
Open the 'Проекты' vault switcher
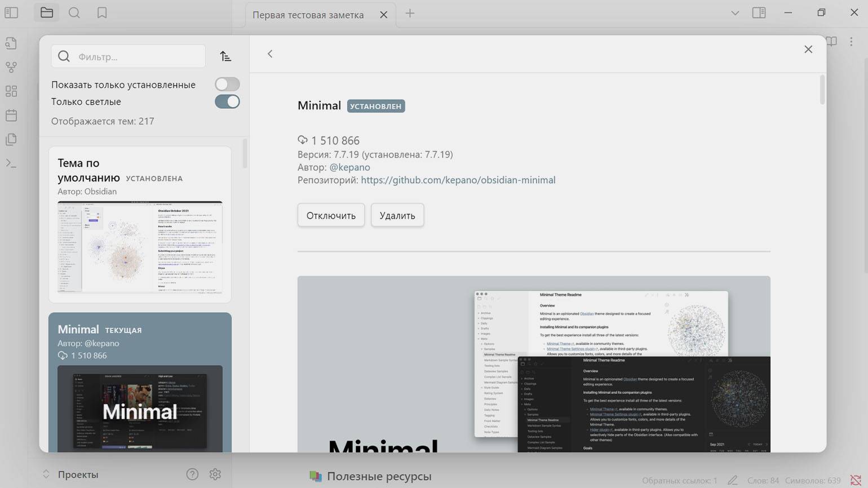pos(70,474)
